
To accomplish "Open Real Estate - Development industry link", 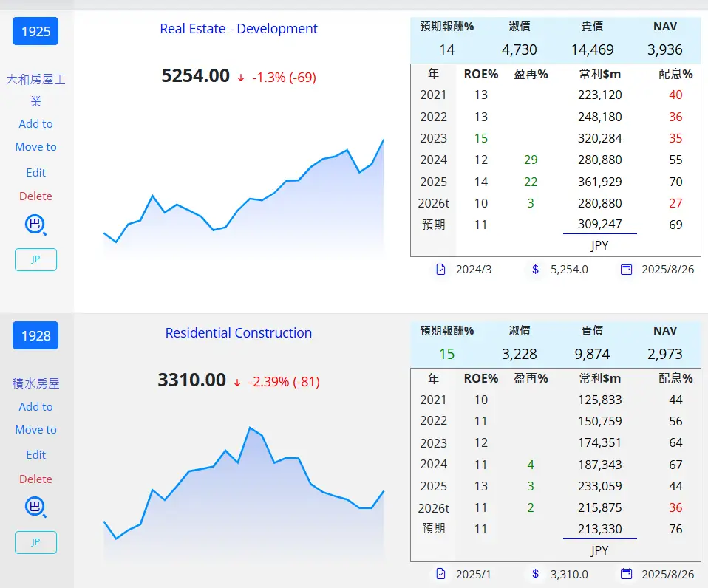I will [x=239, y=28].
